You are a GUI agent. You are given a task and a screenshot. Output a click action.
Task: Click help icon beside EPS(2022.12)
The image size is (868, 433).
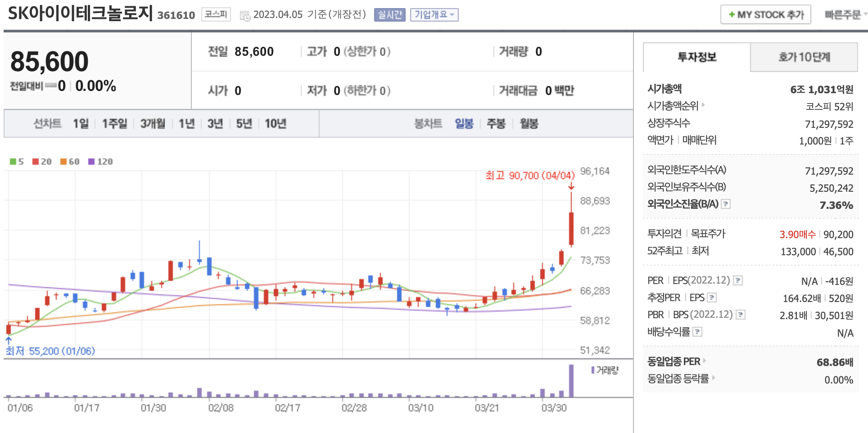tap(737, 281)
